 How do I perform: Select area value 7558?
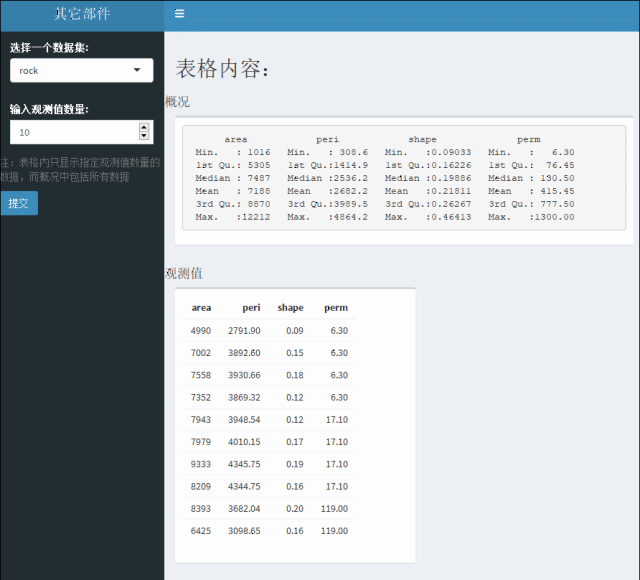coord(201,375)
